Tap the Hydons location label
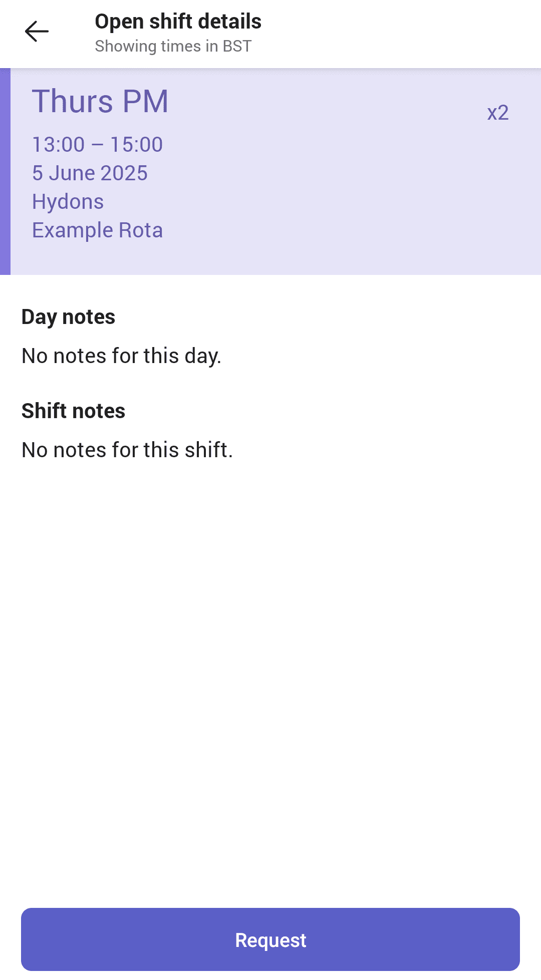Viewport: 541px width, 980px height. click(68, 202)
